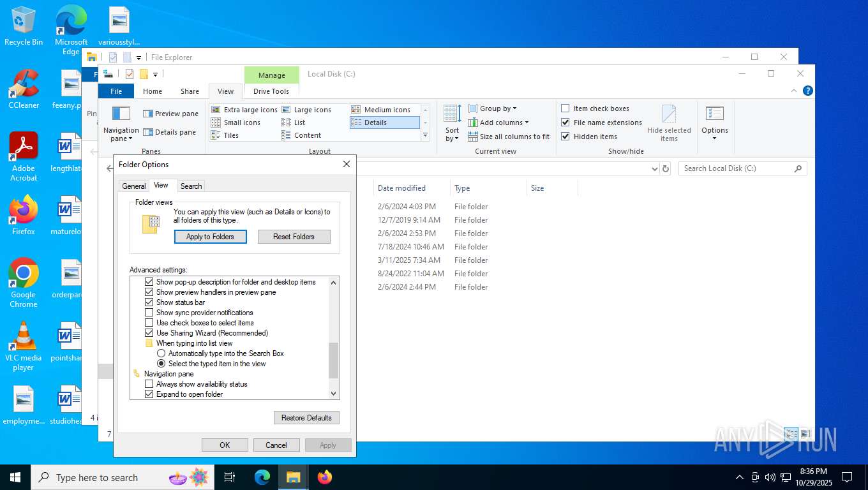Click the Apply to Folders button
The image size is (868, 490).
[210, 237]
